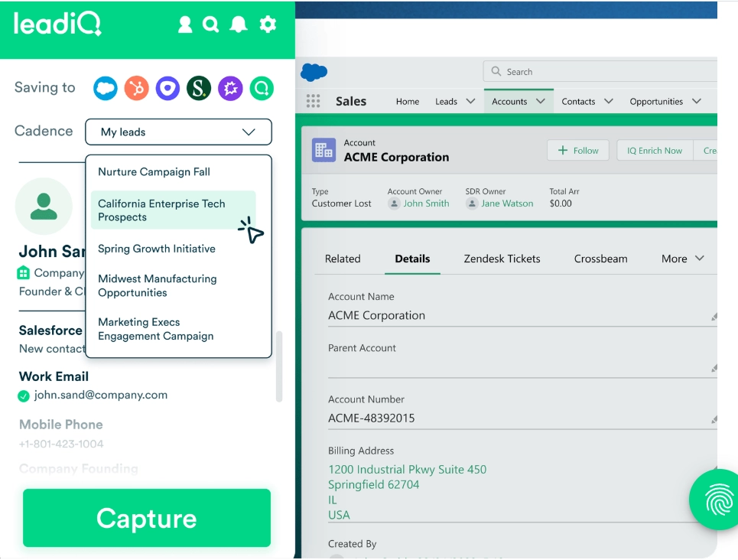
Task: Click Salesforce cloud logo in header
Action: pos(314,72)
